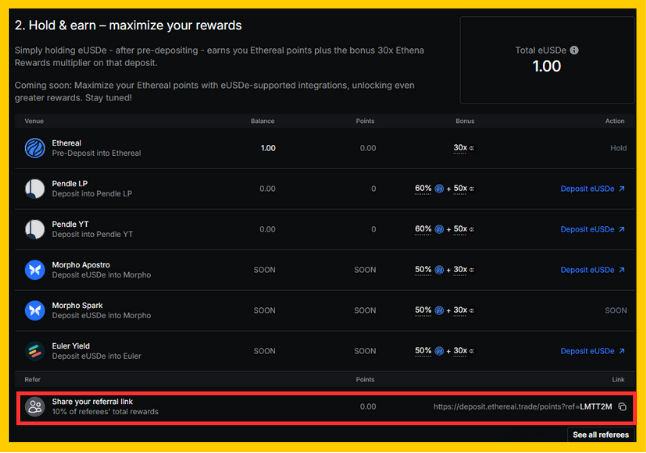646x453 pixels.
Task: Click the Venue column header
Action: pos(34,121)
